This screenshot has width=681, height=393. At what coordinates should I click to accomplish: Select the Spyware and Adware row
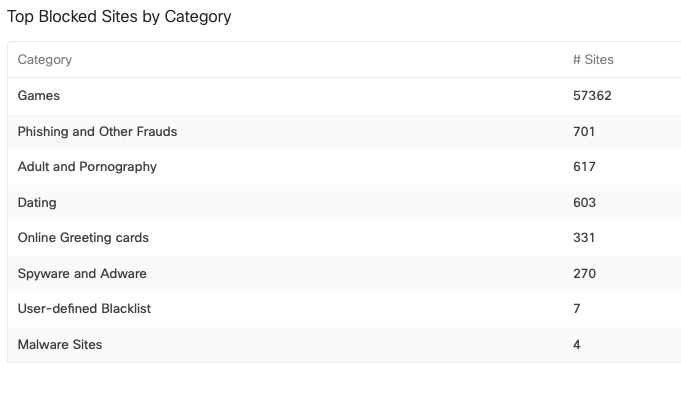[344, 274]
